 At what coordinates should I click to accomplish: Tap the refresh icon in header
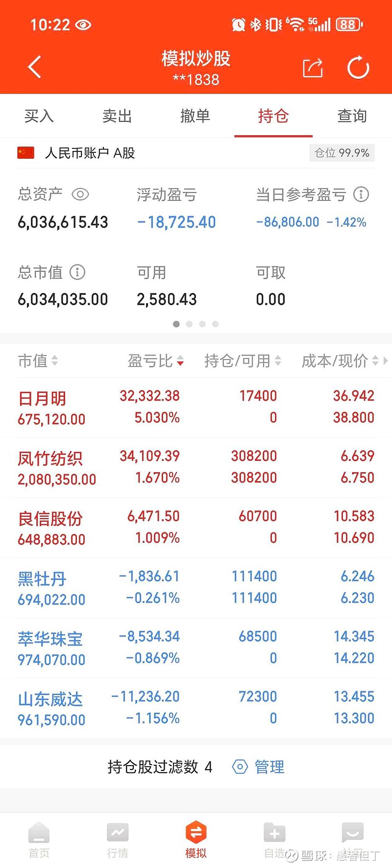358,68
